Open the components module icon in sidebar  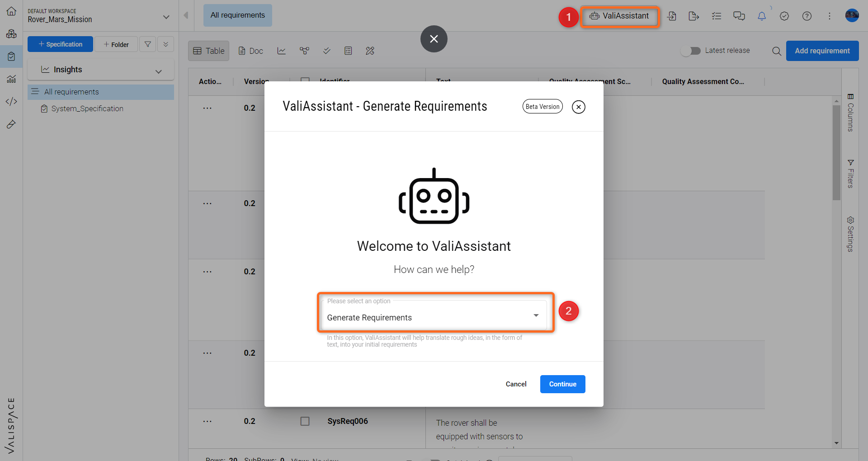coord(11,34)
